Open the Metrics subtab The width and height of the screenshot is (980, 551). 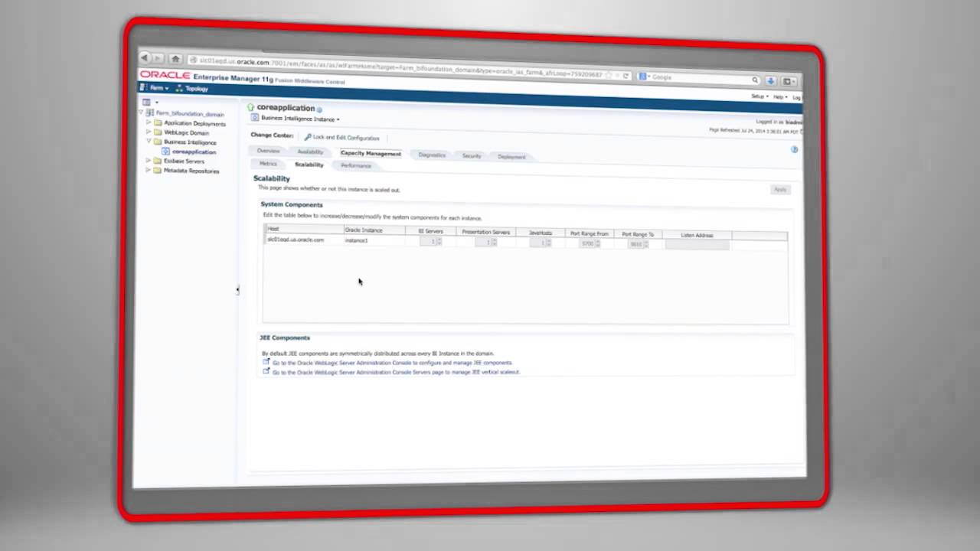point(268,164)
